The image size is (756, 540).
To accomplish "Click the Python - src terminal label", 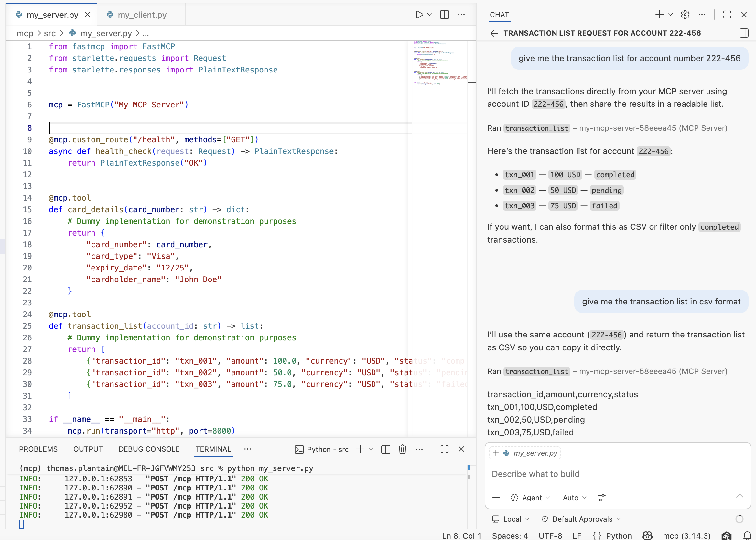I will (x=322, y=449).
